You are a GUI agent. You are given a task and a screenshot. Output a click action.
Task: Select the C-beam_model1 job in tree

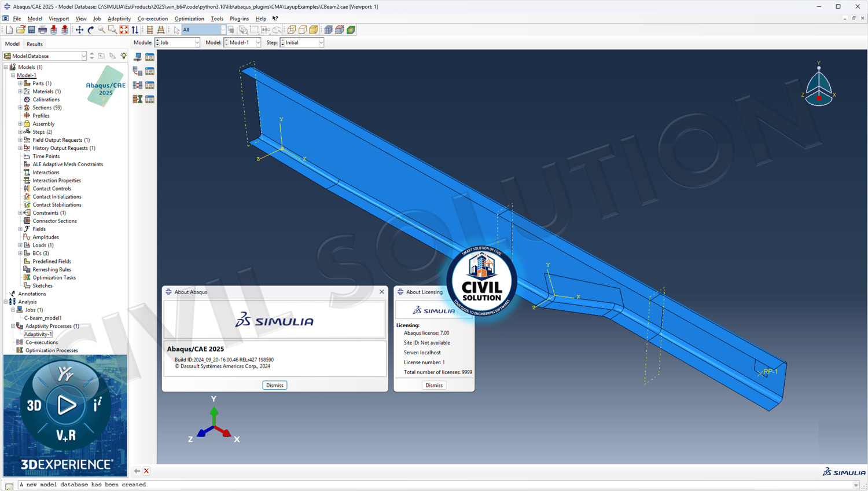point(43,318)
